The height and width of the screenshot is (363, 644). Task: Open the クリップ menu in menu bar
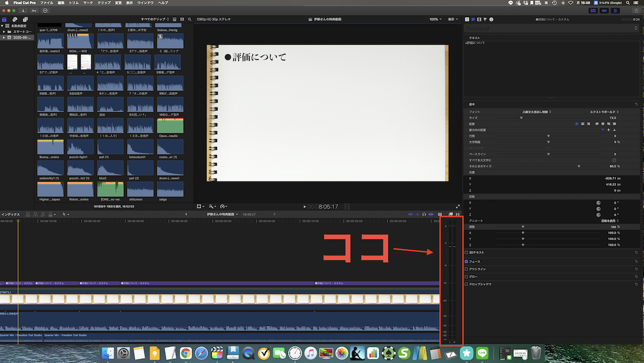click(104, 3)
